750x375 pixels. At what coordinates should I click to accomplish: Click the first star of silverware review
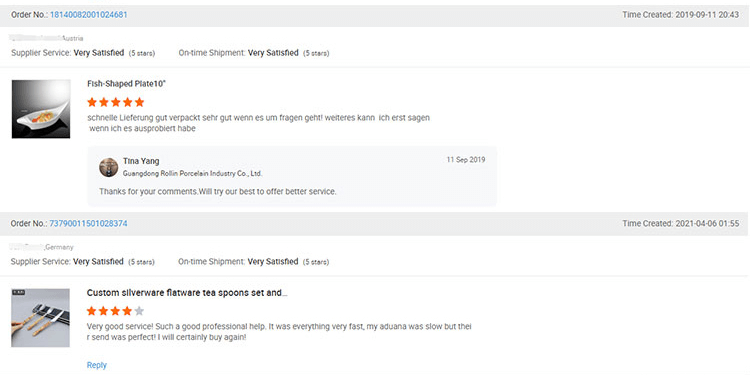tap(91, 311)
